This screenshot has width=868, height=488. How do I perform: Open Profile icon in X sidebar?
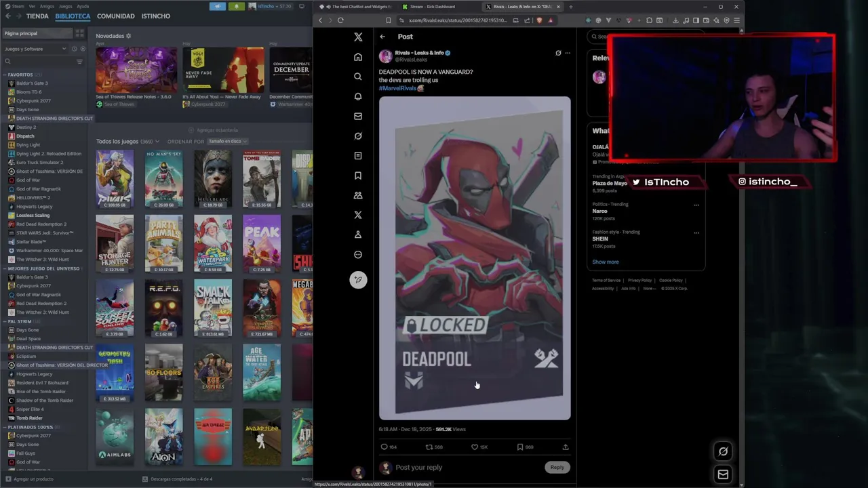(x=358, y=235)
